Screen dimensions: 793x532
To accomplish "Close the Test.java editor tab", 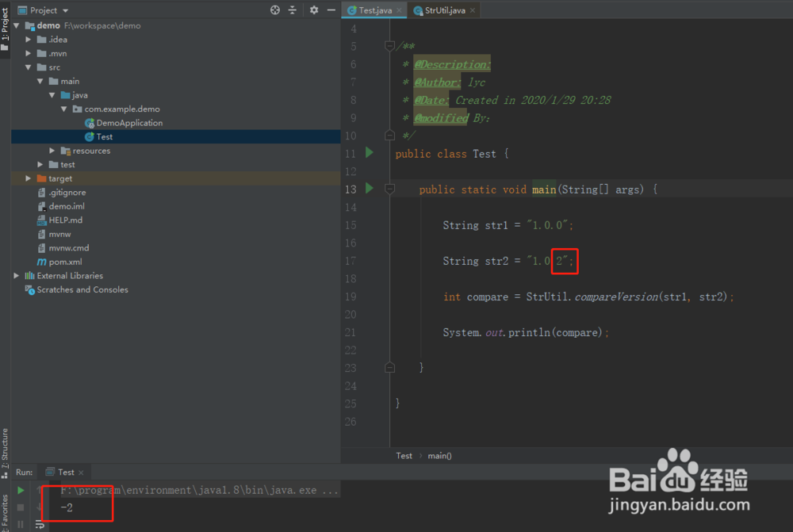I will click(x=399, y=10).
